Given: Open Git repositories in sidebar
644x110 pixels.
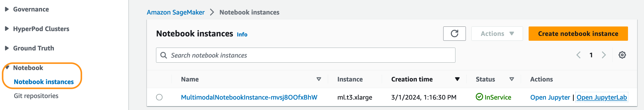Looking at the screenshot, I should pos(36,96).
